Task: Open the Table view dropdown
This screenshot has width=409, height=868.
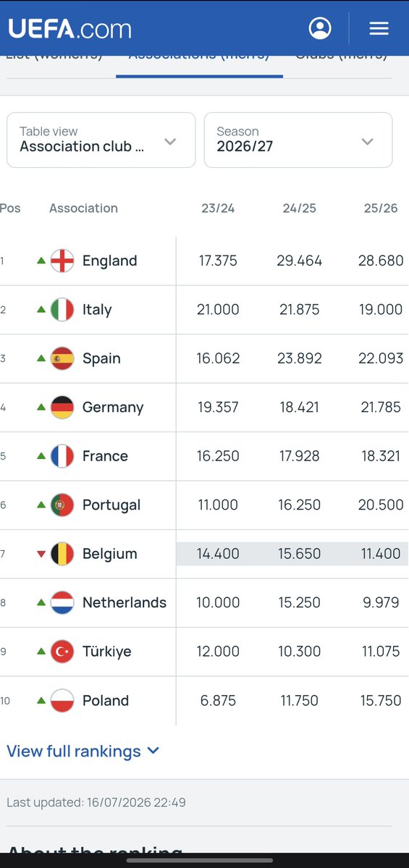Action: click(x=101, y=140)
